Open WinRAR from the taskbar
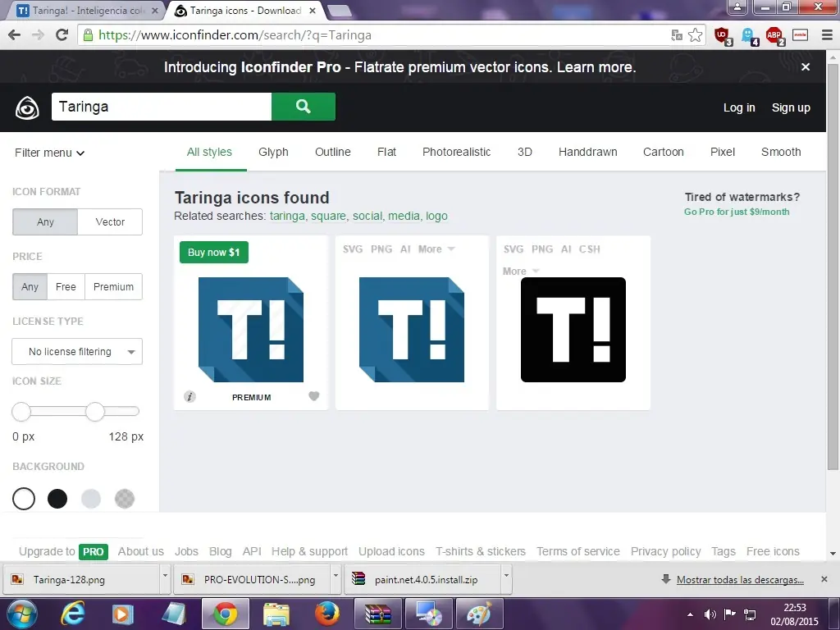 [x=377, y=614]
